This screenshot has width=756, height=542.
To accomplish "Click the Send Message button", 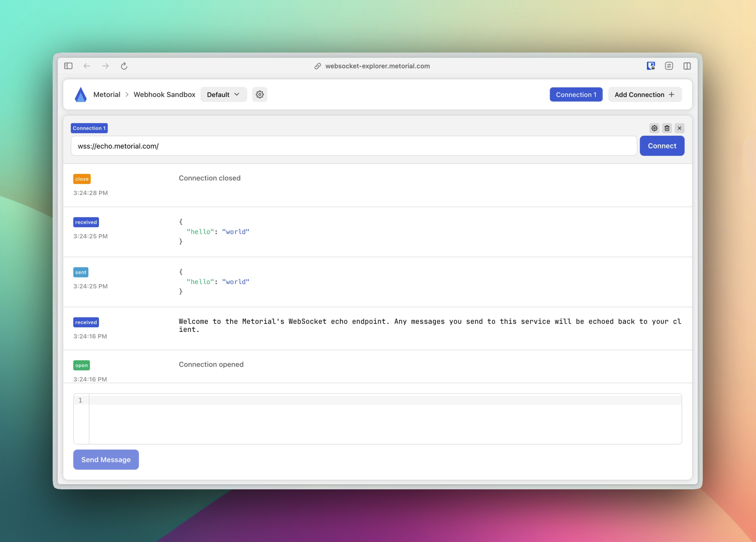I will pos(106,459).
